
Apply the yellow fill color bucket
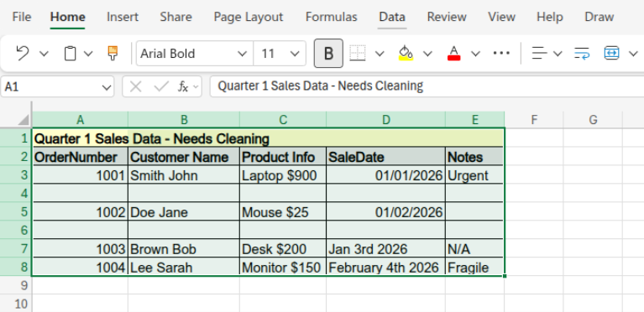[406, 54]
